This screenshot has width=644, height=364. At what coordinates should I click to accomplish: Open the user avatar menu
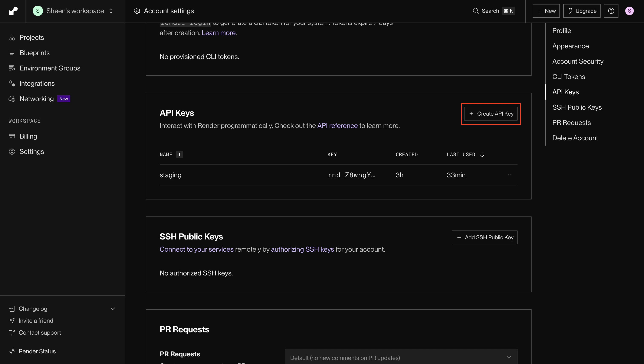point(629,11)
